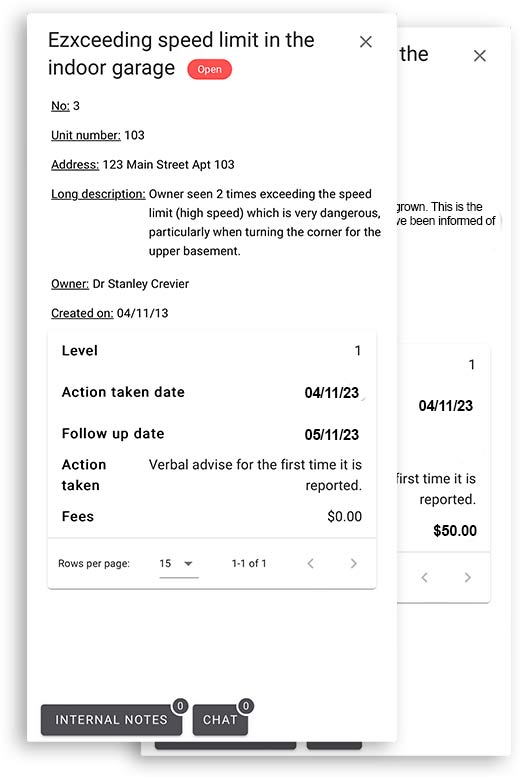Viewport: 522px width, 777px height.
Task: Open Internal Notes
Action: [x=111, y=720]
